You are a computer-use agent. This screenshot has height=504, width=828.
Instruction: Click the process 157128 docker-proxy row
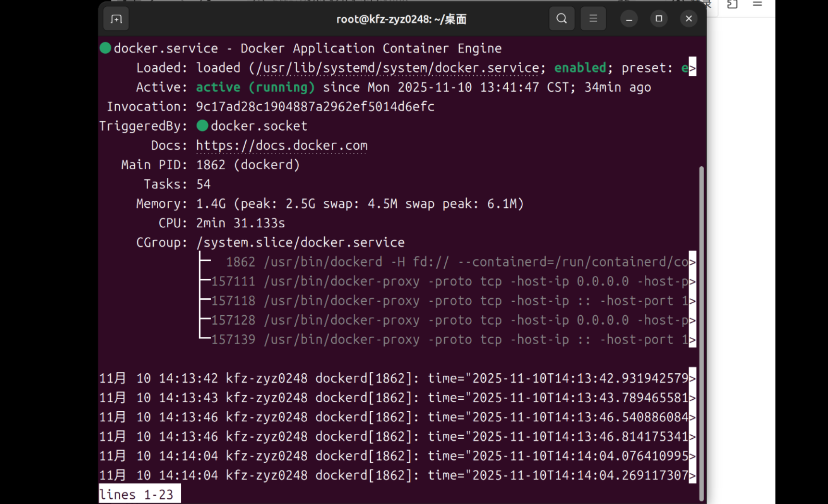point(447,320)
